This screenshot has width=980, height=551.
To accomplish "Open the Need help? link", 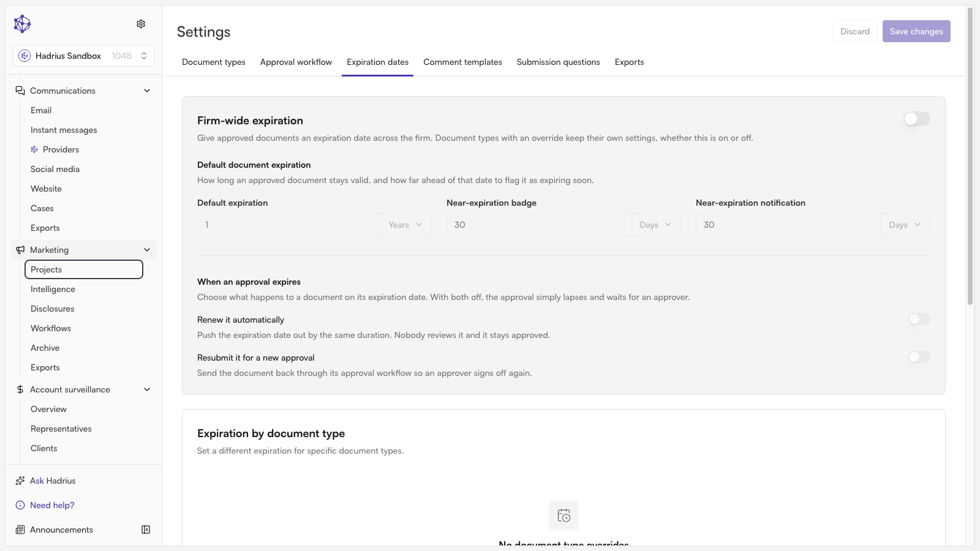I will pyautogui.click(x=52, y=505).
